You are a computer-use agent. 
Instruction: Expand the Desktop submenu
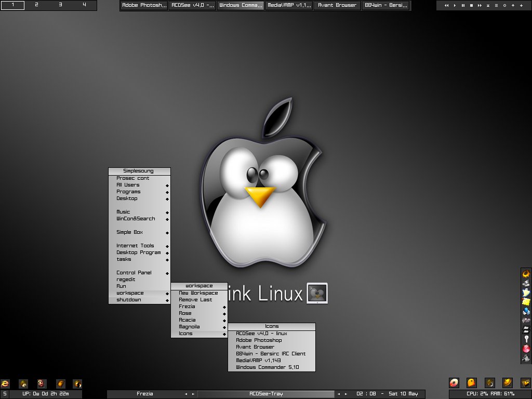point(139,198)
